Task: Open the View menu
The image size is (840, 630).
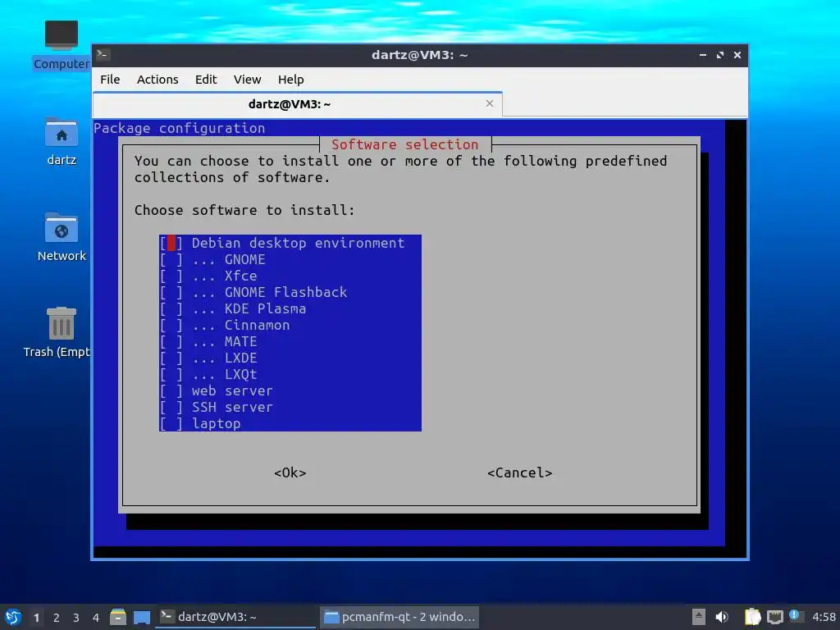Action: tap(247, 80)
